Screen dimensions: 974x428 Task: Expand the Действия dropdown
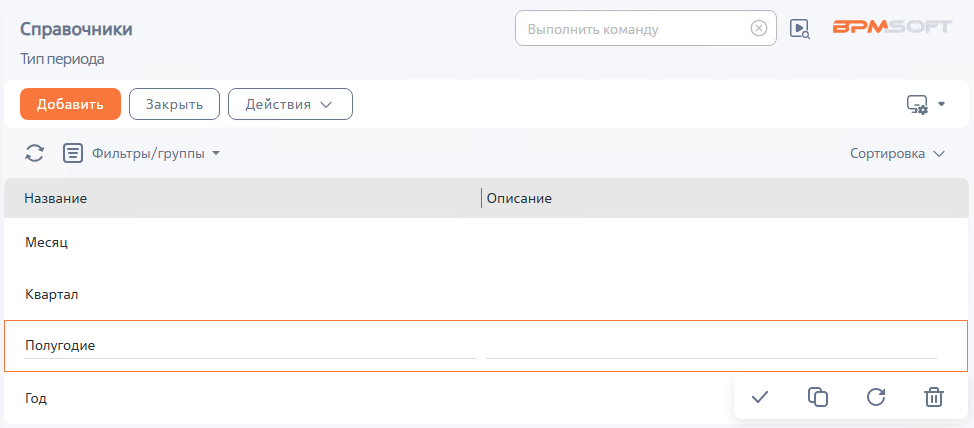click(x=290, y=104)
